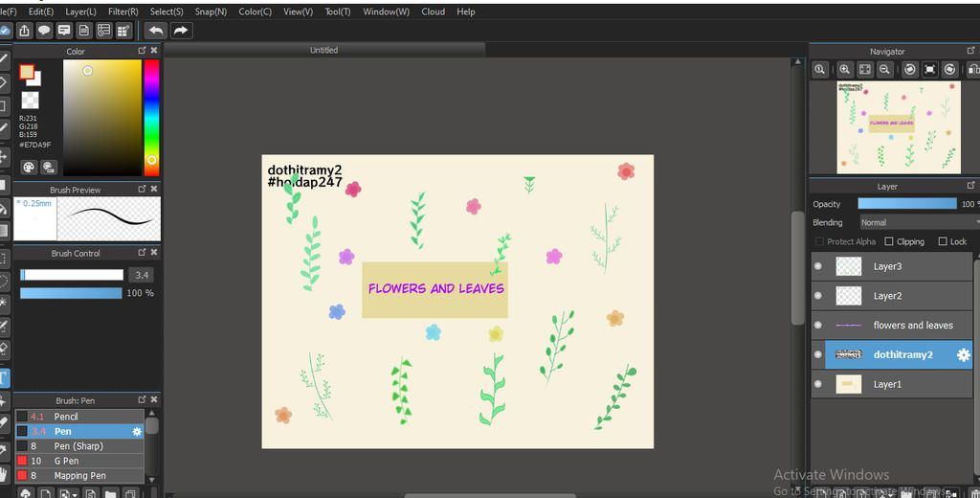Hide the flowers and leaves layer
980x498 pixels.
click(818, 326)
